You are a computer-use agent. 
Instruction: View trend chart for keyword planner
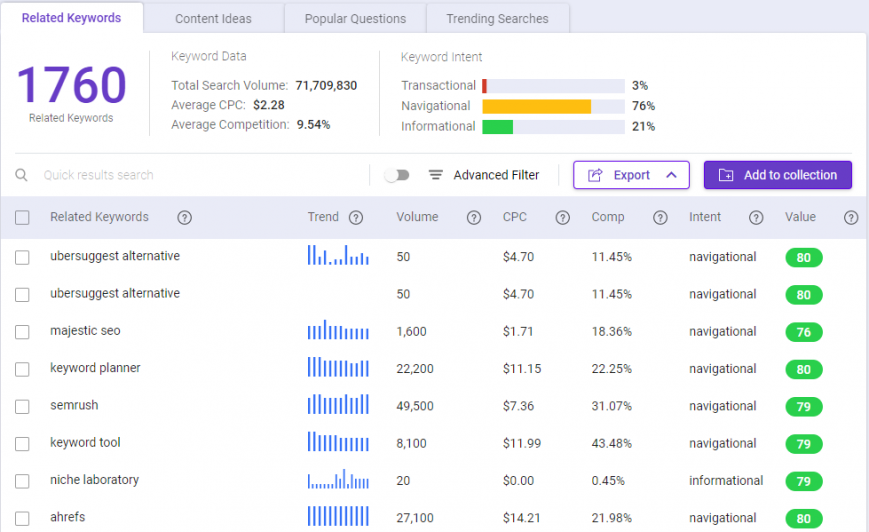pyautogui.click(x=338, y=367)
